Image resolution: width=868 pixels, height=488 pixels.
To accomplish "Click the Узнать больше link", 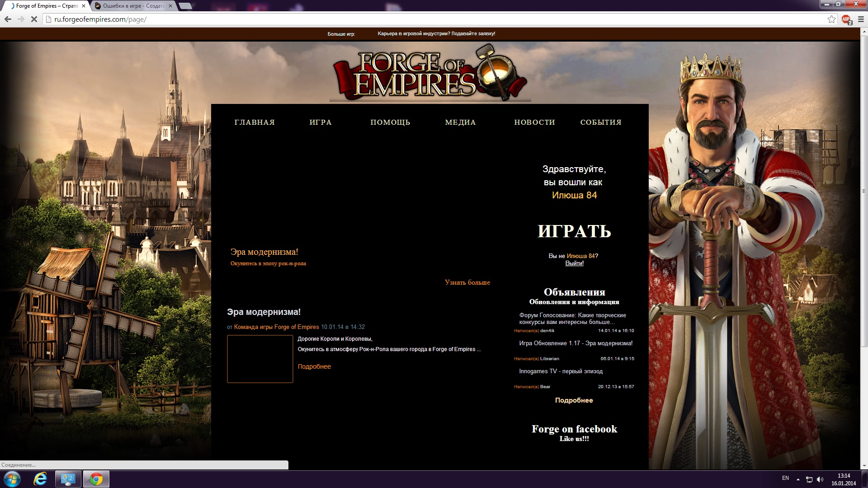I will coord(467,282).
